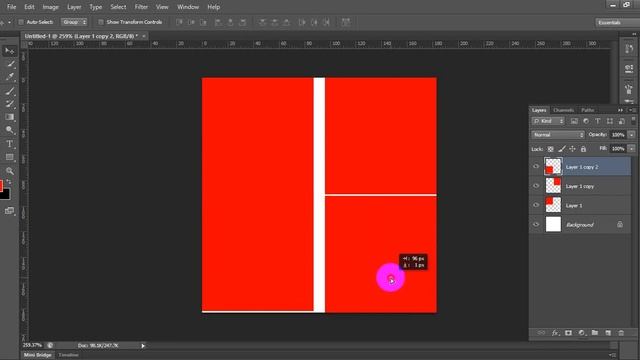
Task: Switch to the Timeline tab
Action: (68, 355)
